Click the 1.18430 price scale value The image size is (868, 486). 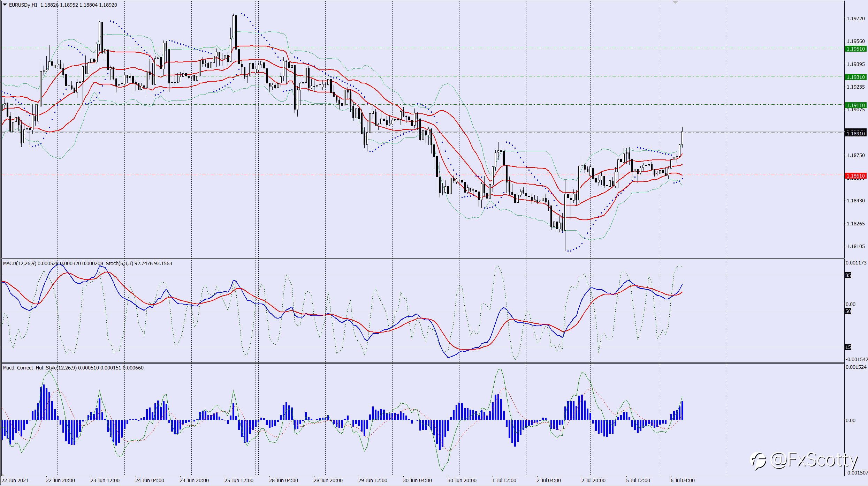[856, 201]
